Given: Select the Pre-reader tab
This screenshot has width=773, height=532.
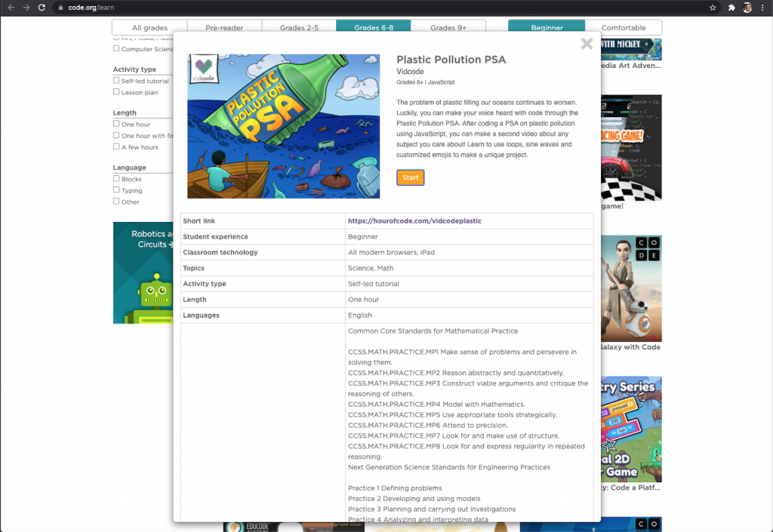Looking at the screenshot, I should tap(224, 28).
